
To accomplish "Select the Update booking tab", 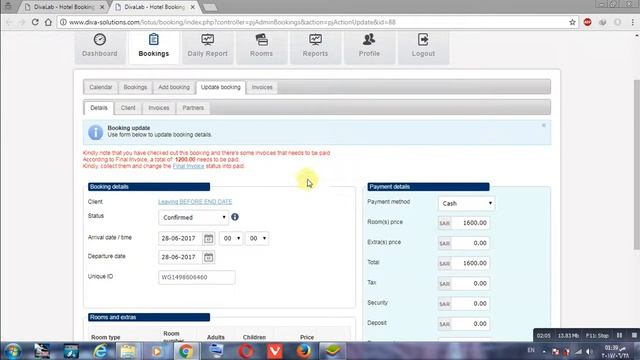I will click(x=221, y=87).
